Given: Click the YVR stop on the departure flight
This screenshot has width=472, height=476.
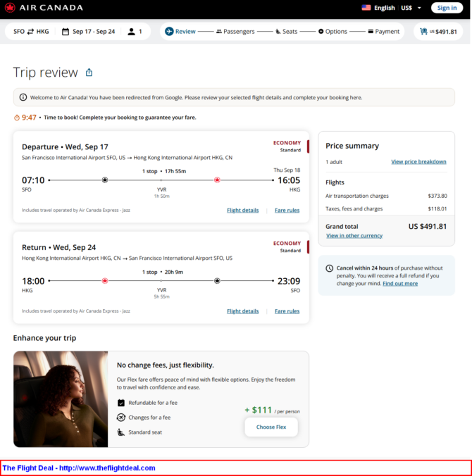Looking at the screenshot, I should coord(161,189).
